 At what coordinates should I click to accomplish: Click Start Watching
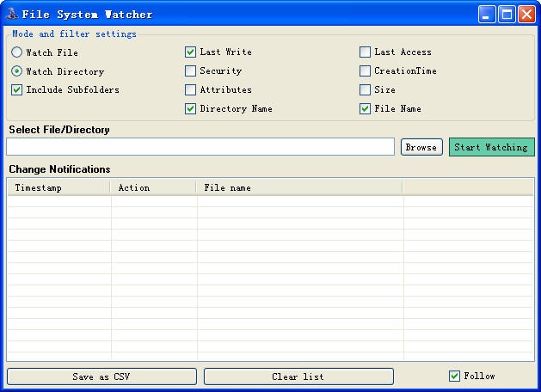click(x=491, y=147)
